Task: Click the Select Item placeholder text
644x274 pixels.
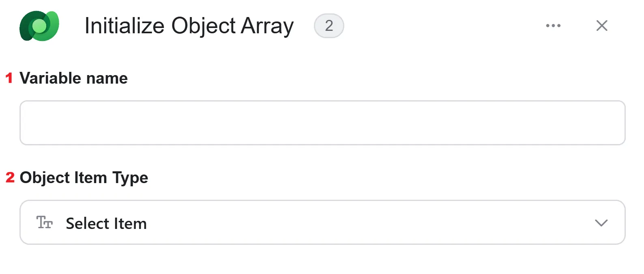Action: (x=106, y=224)
